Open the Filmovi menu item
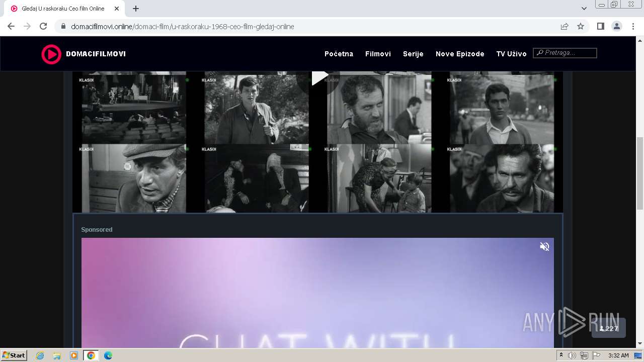Image resolution: width=644 pixels, height=362 pixels. click(x=378, y=54)
